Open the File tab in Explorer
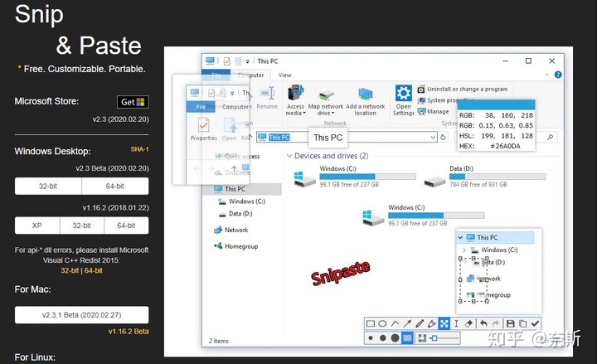The height and width of the screenshot is (364, 597). coord(216,75)
